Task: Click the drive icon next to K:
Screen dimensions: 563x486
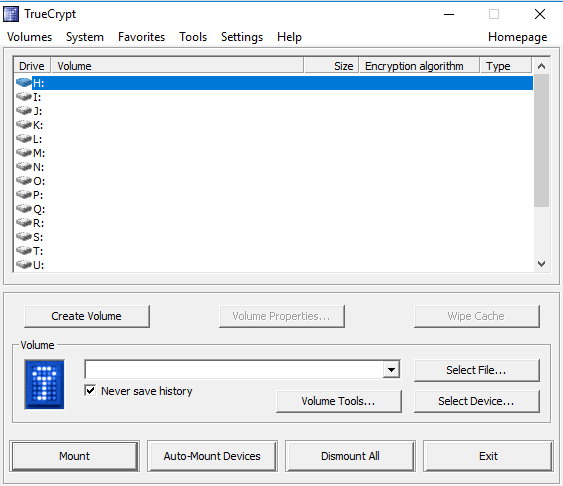Action: point(24,125)
